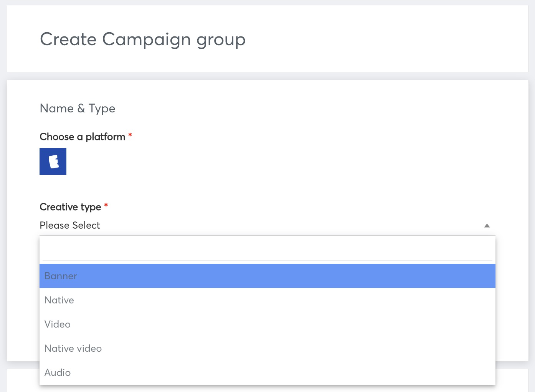535x392 pixels.
Task: Pick Video in the creative type list
Action: (267, 324)
